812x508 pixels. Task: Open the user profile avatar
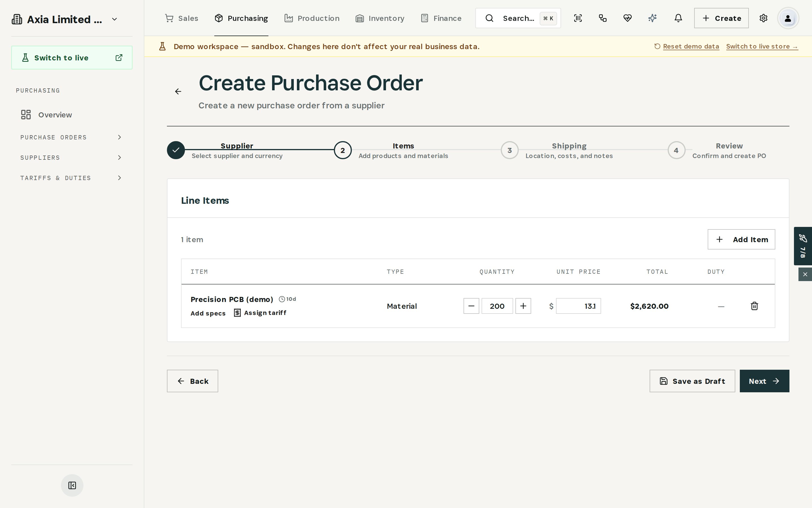point(788,18)
